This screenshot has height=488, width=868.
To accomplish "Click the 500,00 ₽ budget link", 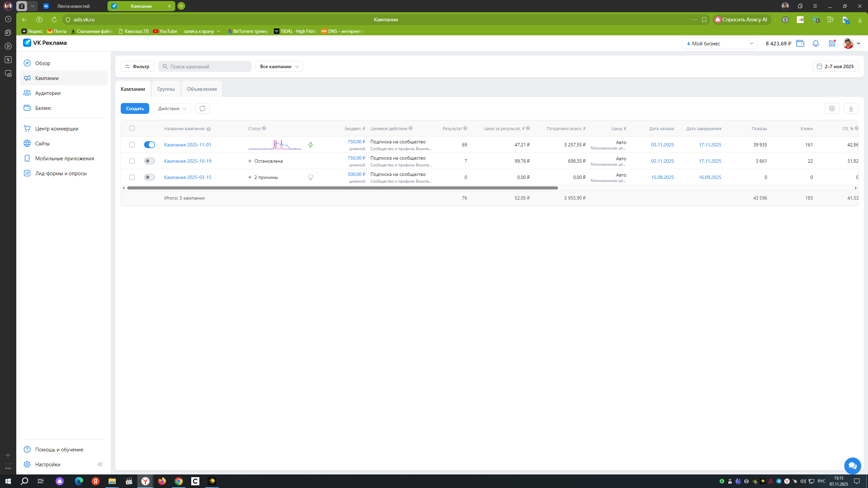I will pyautogui.click(x=356, y=174).
